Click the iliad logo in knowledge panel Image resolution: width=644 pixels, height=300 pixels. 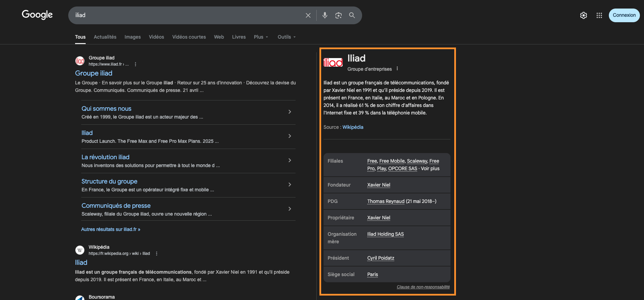333,62
